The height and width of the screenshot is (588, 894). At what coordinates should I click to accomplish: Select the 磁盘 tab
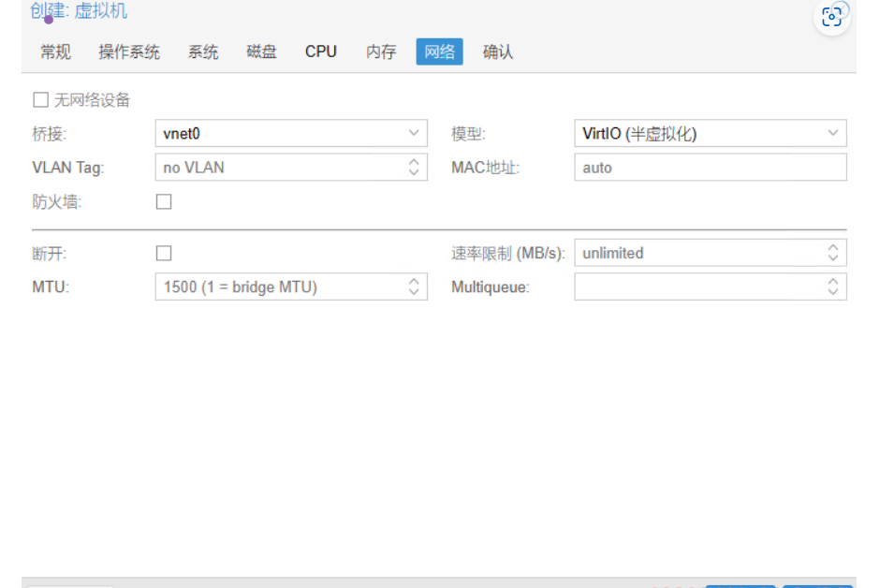262,51
